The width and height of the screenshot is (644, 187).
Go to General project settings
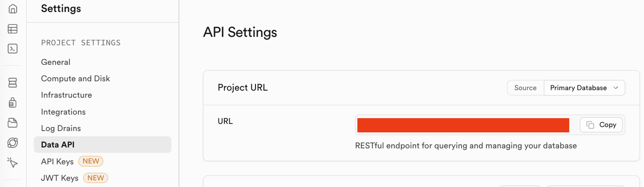click(56, 62)
